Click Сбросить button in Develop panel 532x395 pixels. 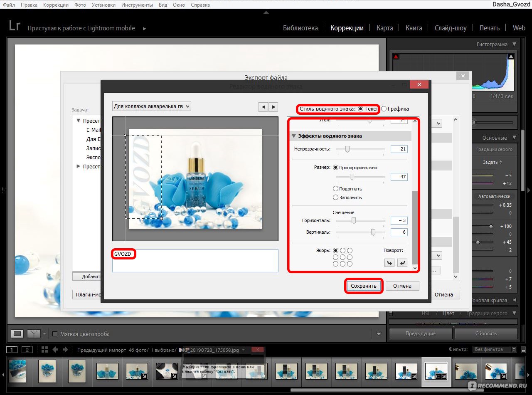coord(486,333)
